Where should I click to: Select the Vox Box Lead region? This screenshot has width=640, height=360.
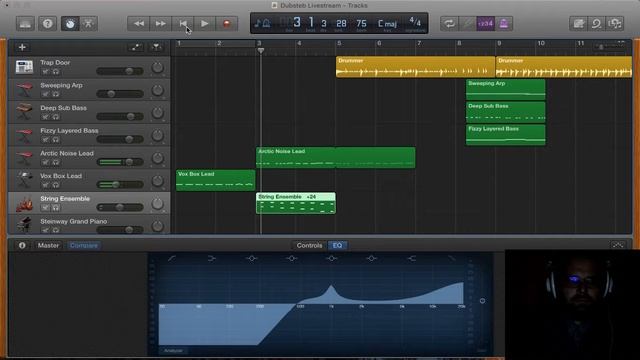pos(216,180)
